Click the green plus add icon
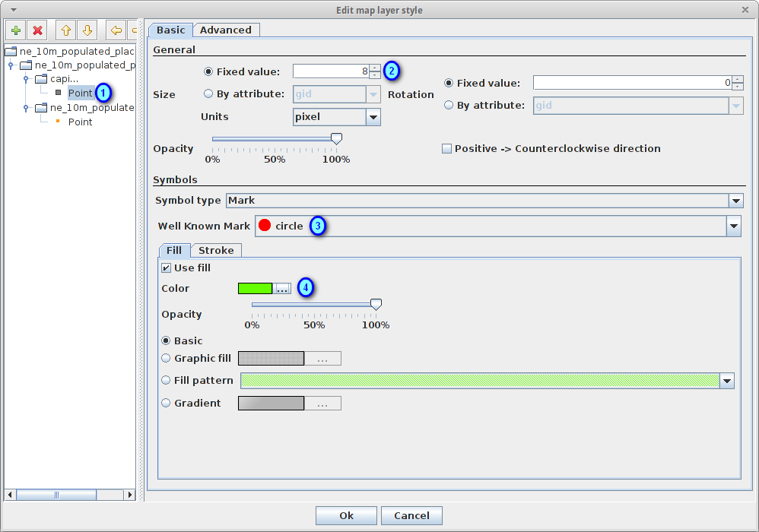The width and height of the screenshot is (759, 532). (x=16, y=31)
